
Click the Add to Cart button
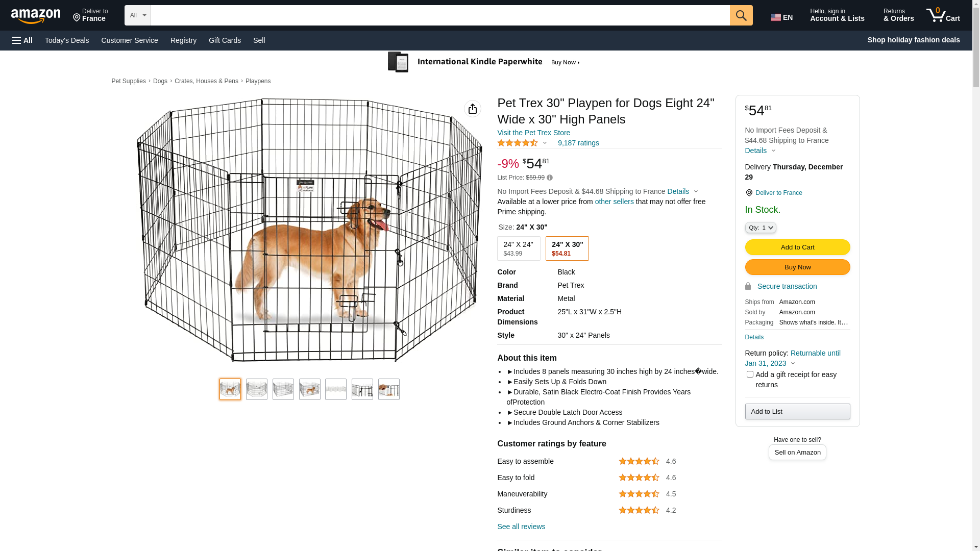[797, 247]
